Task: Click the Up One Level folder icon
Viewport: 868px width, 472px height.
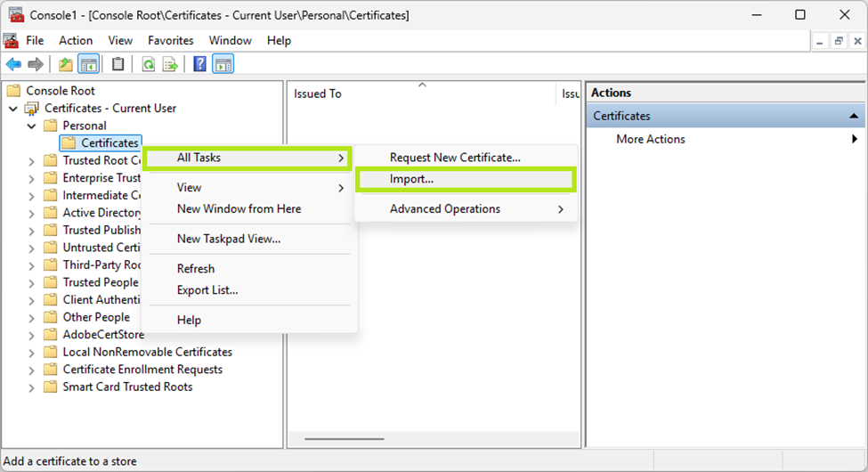Action: click(66, 64)
